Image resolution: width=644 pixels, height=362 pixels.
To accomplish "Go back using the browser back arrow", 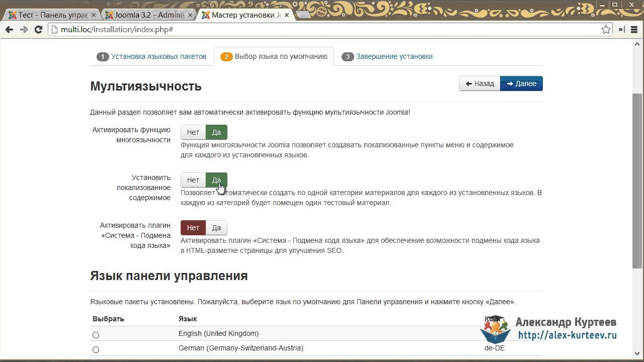I will (x=9, y=30).
